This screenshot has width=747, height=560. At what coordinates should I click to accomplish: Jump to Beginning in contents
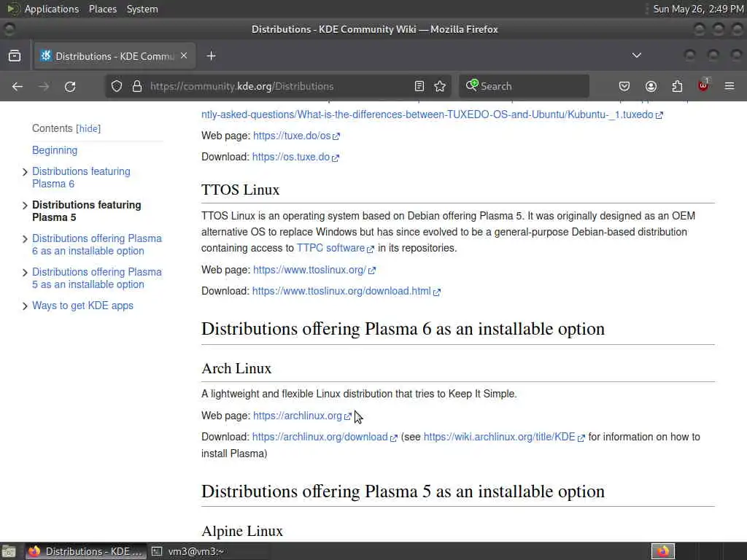(x=55, y=150)
